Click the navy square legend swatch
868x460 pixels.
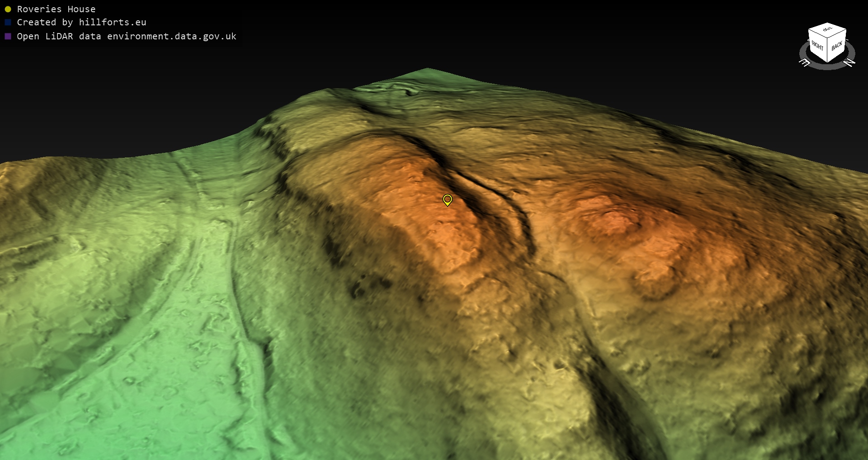(x=8, y=22)
